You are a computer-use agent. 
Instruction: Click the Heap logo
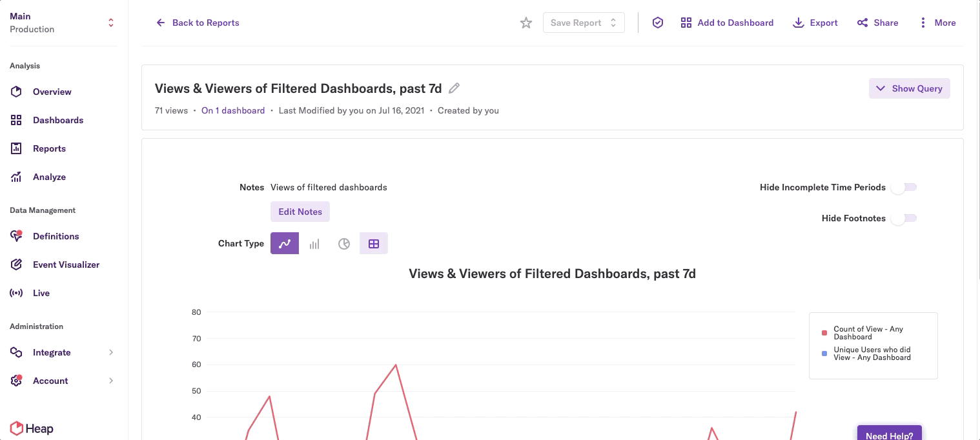pyautogui.click(x=32, y=428)
